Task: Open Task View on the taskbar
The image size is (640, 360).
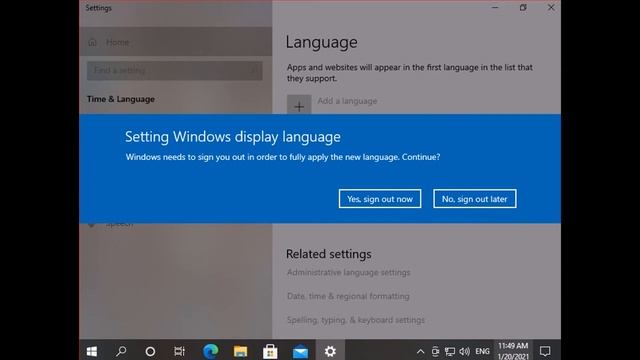Action: pos(179,351)
